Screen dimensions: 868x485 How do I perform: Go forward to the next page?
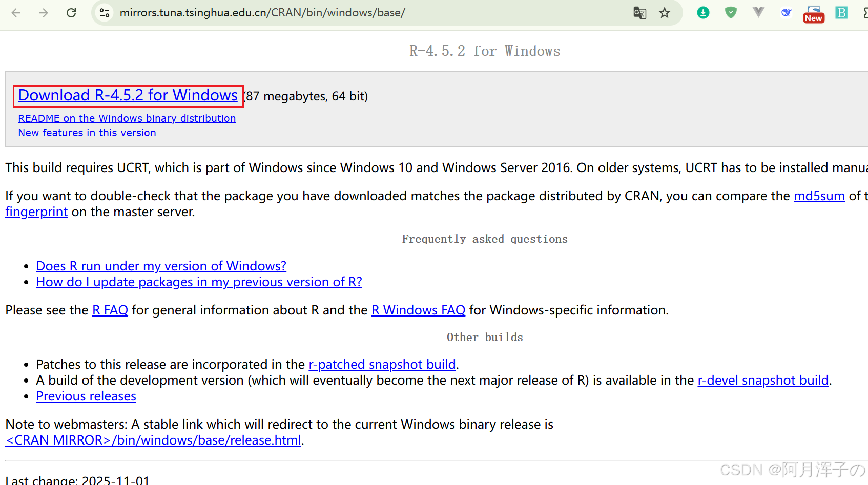(44, 13)
